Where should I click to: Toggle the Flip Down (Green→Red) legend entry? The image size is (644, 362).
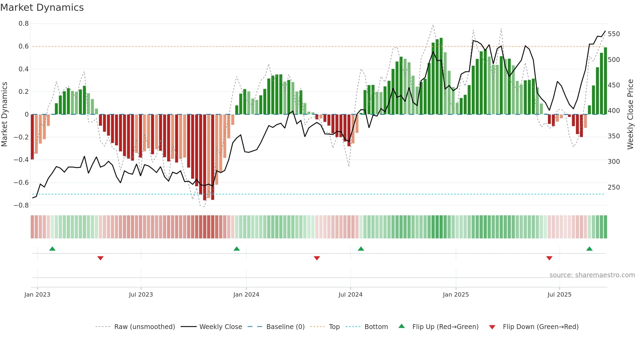(534, 327)
